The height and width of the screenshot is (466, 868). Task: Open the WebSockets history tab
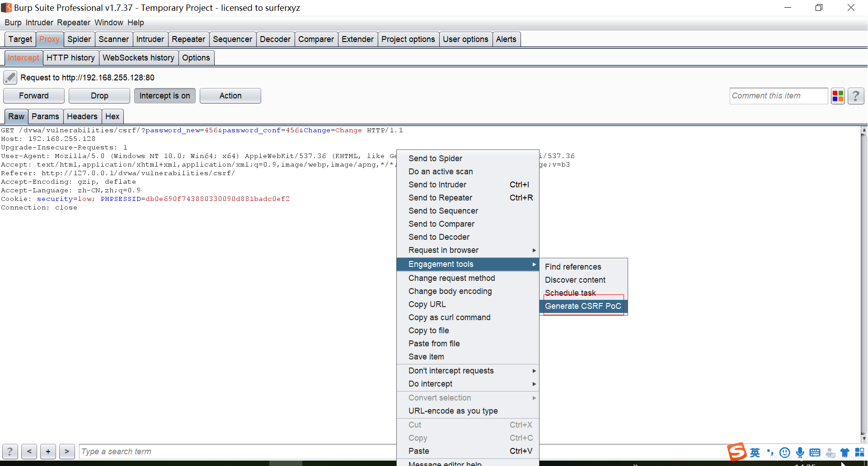[x=138, y=58]
